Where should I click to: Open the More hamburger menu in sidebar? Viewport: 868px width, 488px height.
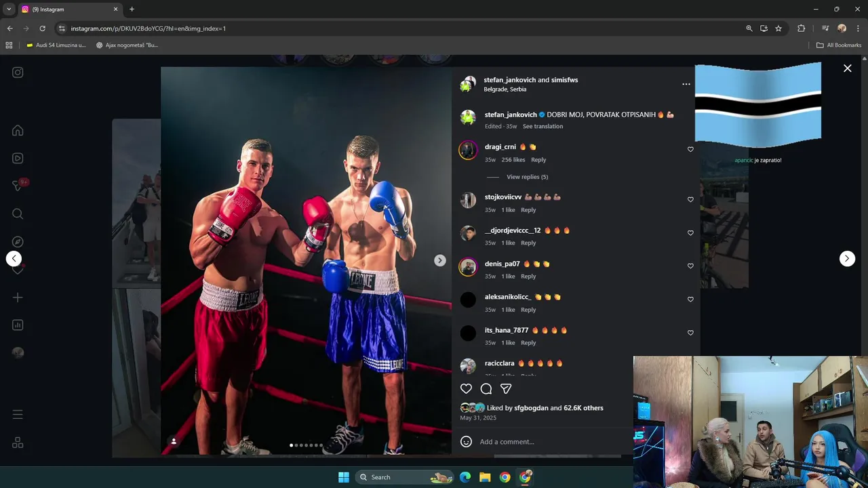[x=18, y=414]
